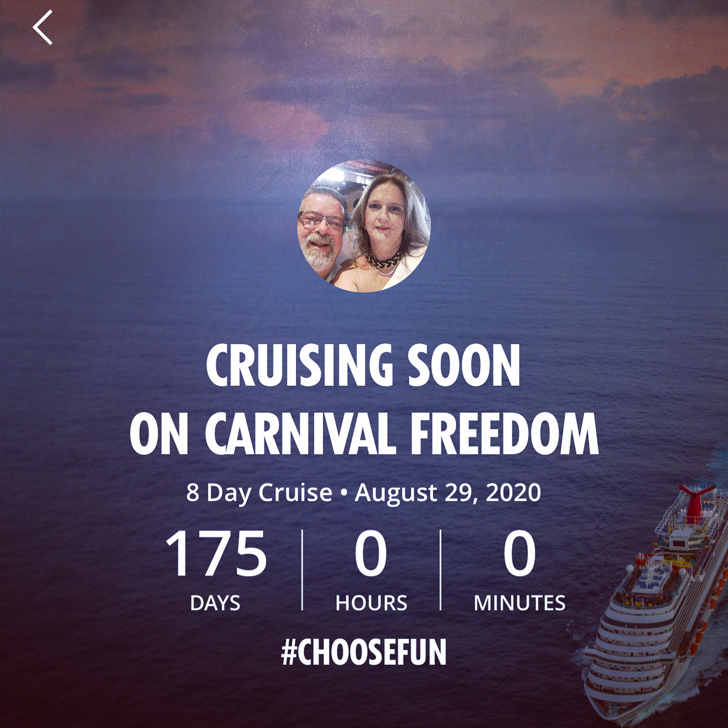Screen dimensions: 728x728
Task: Tap the minutes counter zero
Action: click(x=520, y=554)
